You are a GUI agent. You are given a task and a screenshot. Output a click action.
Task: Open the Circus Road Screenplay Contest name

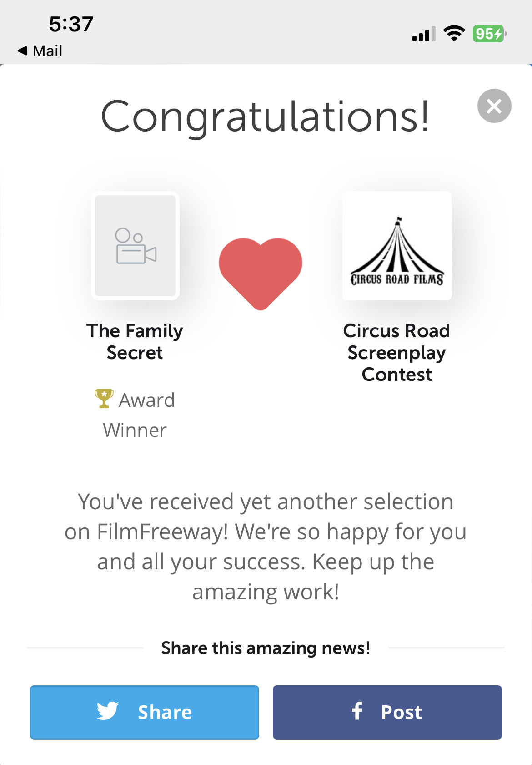[x=396, y=352]
